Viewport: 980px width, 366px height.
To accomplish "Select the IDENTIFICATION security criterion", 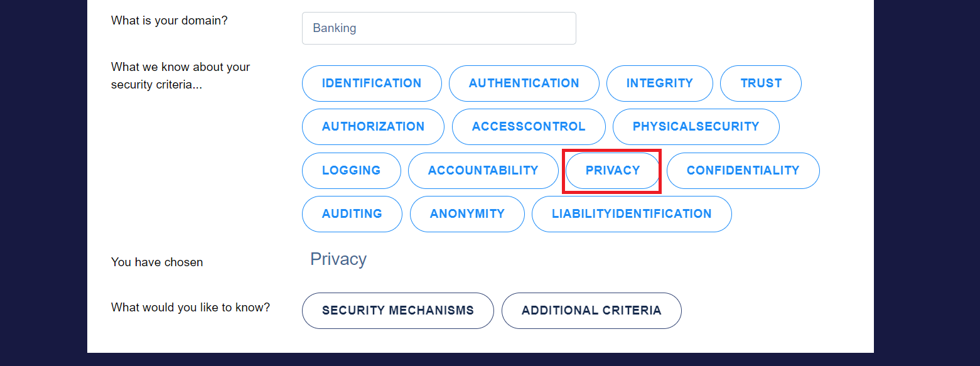I will pyautogui.click(x=372, y=83).
